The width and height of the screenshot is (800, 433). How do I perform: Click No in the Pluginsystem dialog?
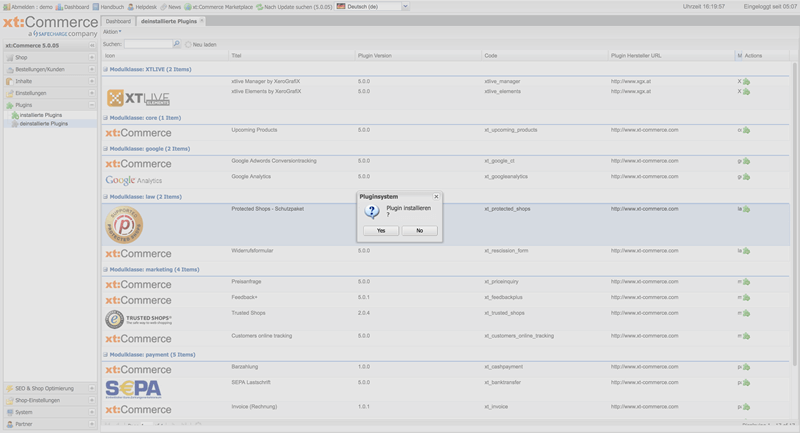[419, 231]
